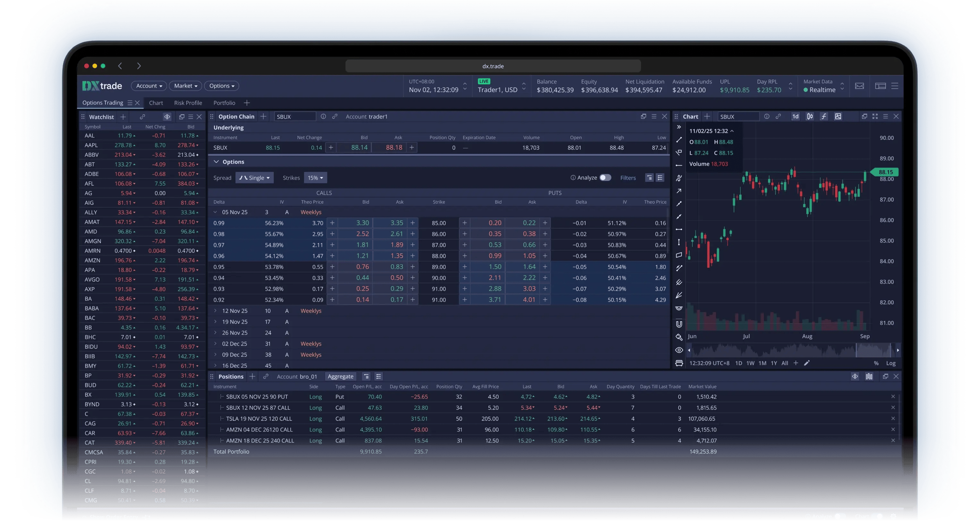980x521 pixels.
Task: Click the chart snapshot image icon
Action: [x=838, y=116]
